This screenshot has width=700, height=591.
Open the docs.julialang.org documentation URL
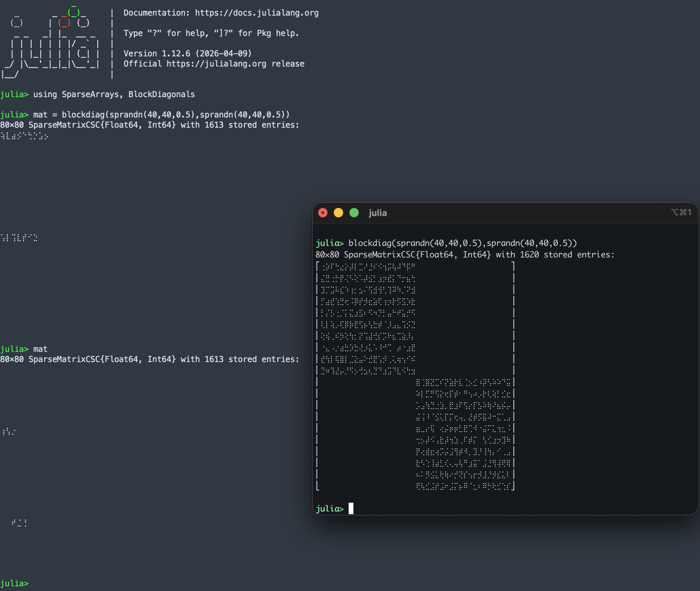pos(257,13)
